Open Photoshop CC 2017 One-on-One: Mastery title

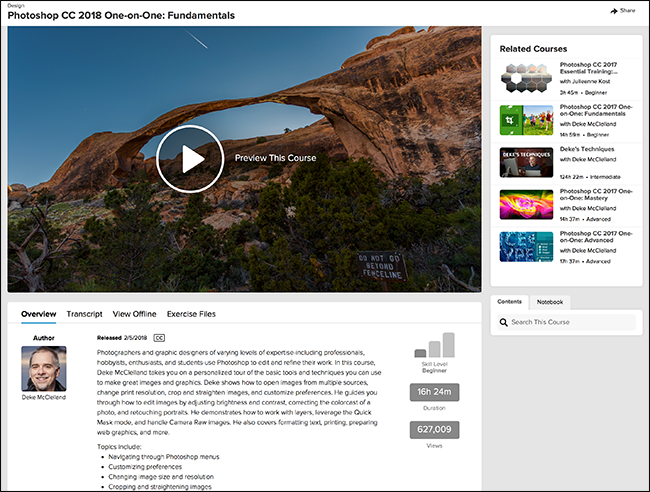pyautogui.click(x=596, y=195)
